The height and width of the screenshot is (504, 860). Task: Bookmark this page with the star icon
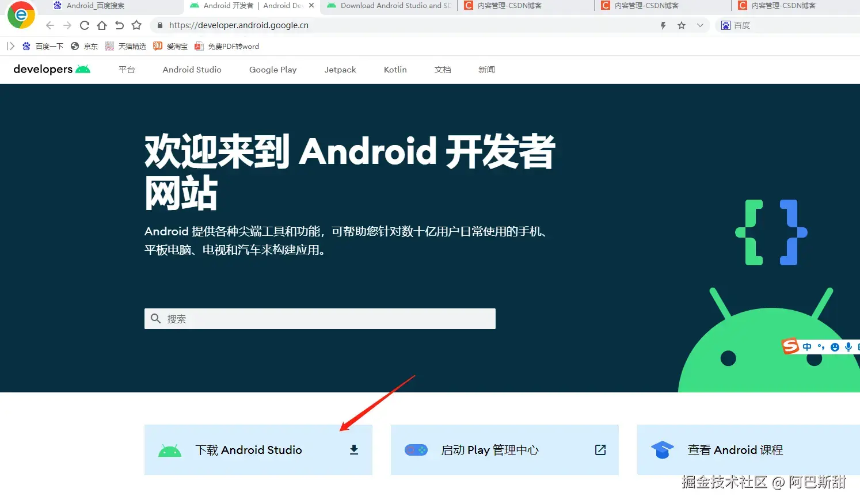682,25
